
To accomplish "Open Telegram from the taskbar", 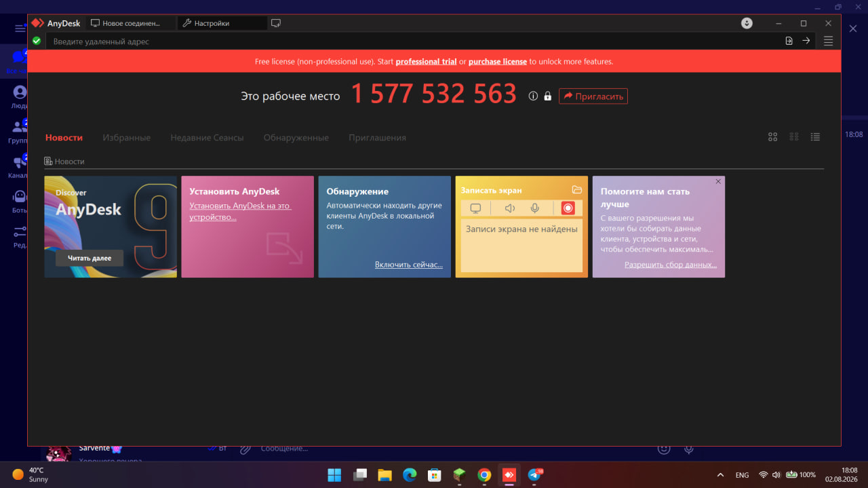I will click(535, 475).
